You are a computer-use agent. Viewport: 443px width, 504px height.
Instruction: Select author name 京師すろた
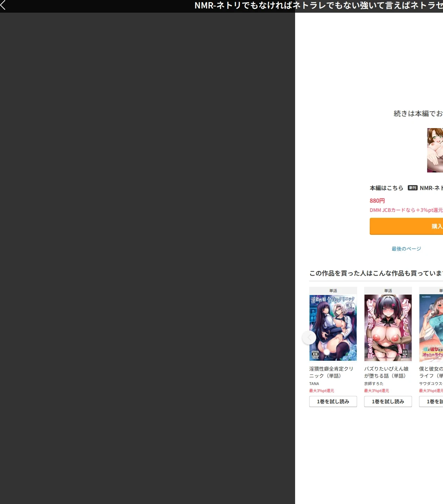(x=374, y=384)
